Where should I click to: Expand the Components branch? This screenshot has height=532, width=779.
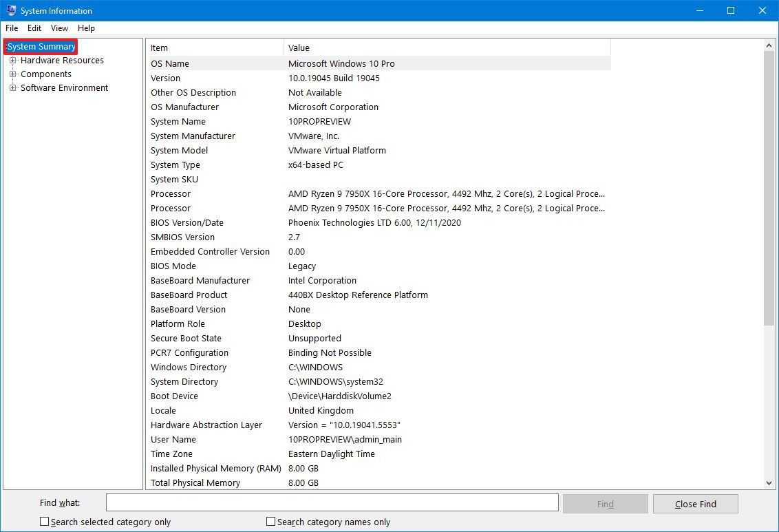pyautogui.click(x=12, y=74)
